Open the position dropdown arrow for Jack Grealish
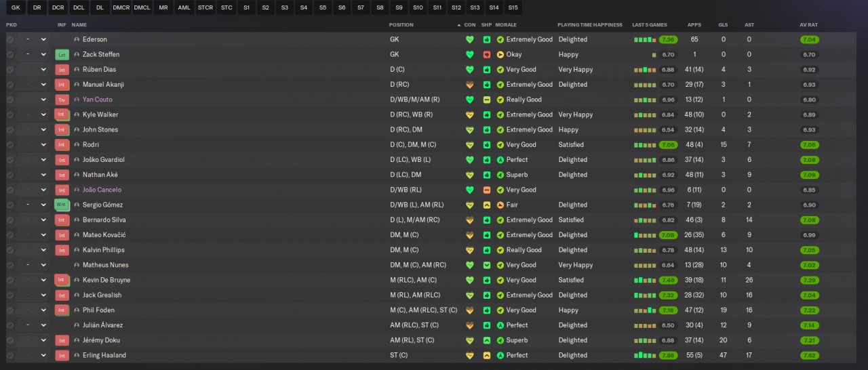This screenshot has height=370, width=868. coord(43,295)
